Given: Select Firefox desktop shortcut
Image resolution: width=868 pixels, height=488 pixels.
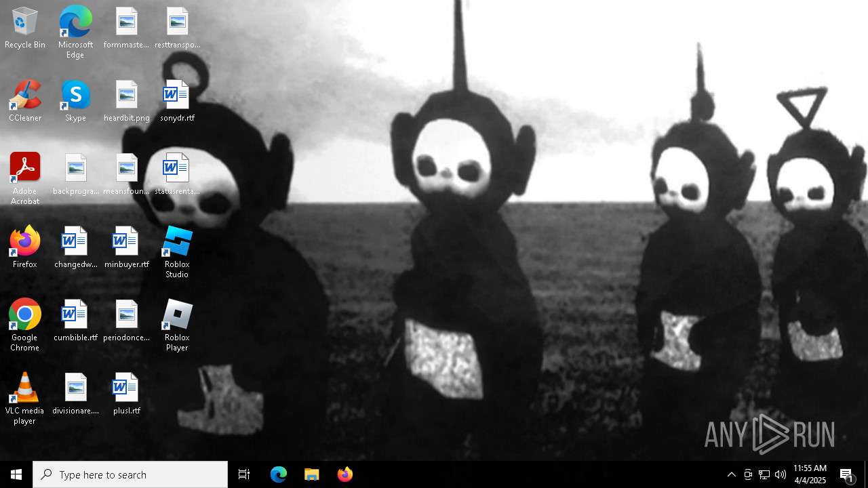Looking at the screenshot, I should click(24, 248).
